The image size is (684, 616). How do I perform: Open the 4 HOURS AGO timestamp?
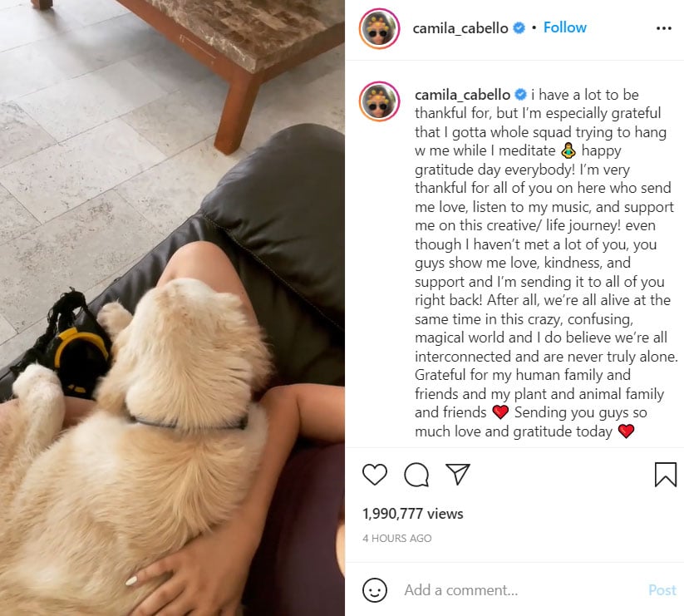(397, 539)
